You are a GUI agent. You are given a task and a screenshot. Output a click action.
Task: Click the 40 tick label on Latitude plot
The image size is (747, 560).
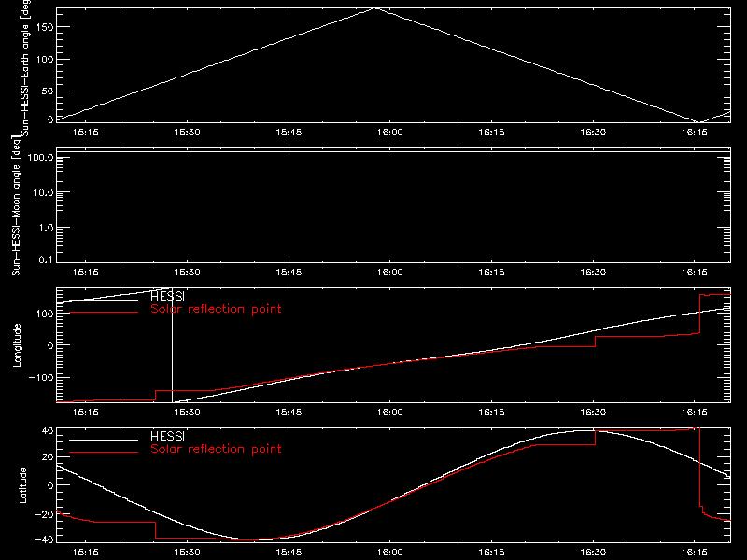(x=48, y=431)
